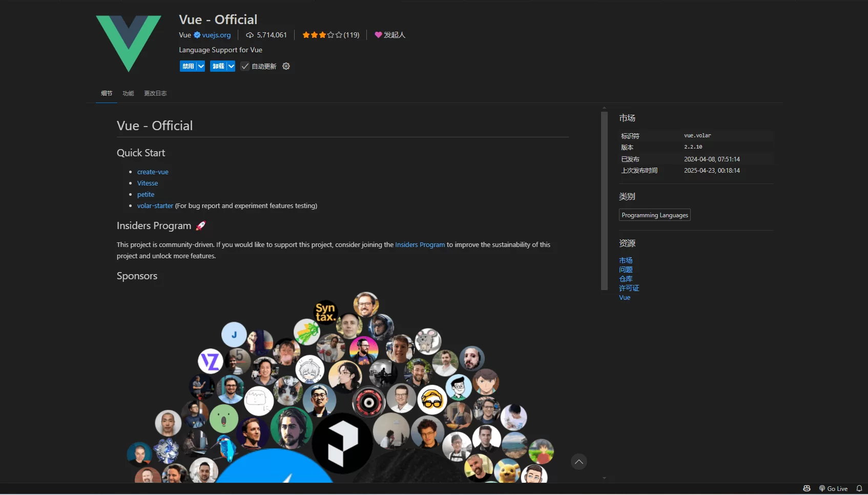Image resolution: width=868 pixels, height=495 pixels.
Task: Expand the 卸载 uninstall dropdown arrow
Action: tap(231, 66)
